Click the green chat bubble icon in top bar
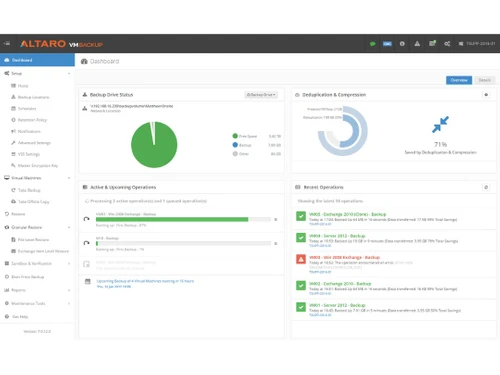This screenshot has width=500, height=375. point(372,44)
